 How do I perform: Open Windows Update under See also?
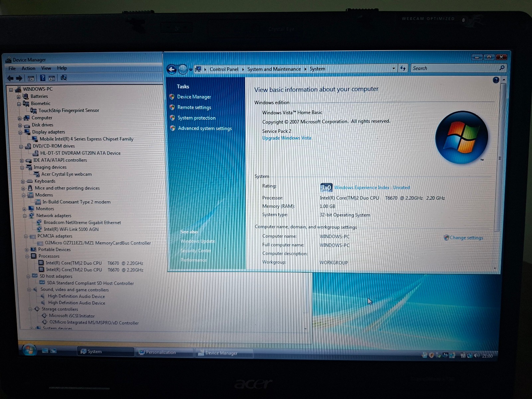click(x=198, y=241)
